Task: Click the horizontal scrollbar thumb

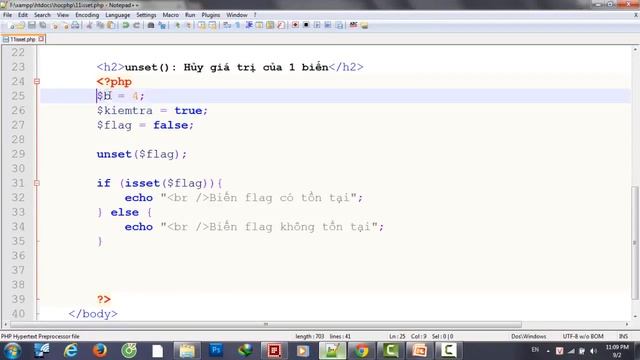Action: click(x=265, y=324)
